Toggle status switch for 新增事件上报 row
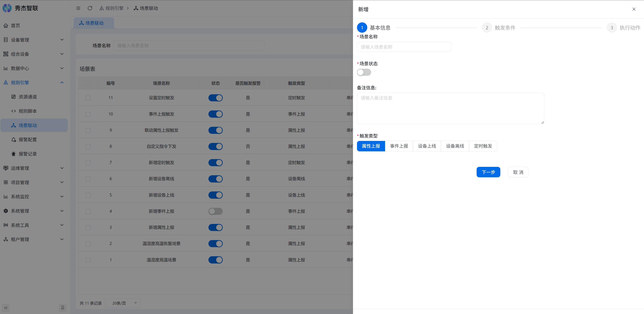 click(x=215, y=211)
